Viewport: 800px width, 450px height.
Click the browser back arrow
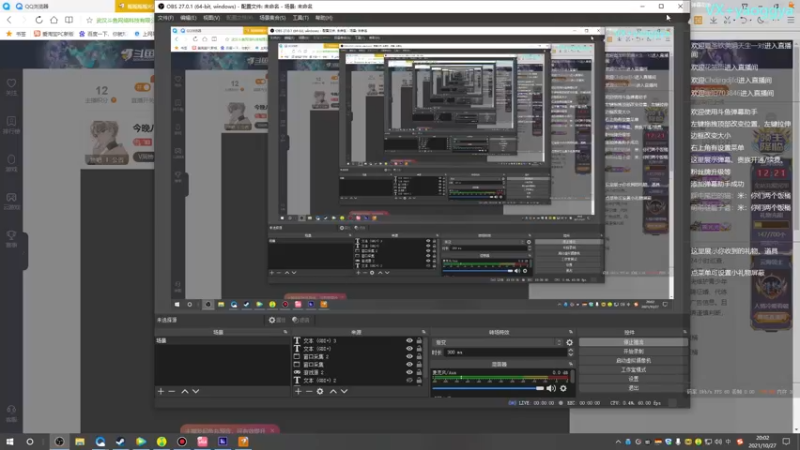coord(9,20)
